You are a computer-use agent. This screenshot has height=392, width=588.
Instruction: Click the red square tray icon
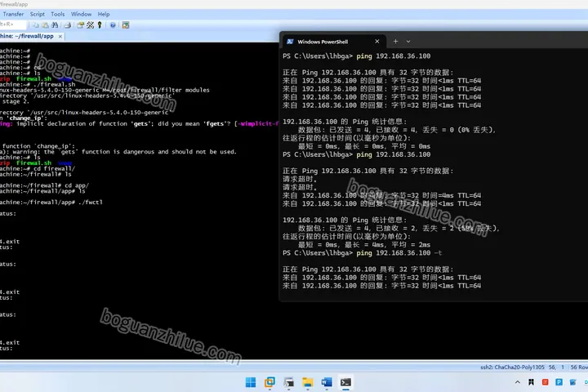tap(545, 382)
